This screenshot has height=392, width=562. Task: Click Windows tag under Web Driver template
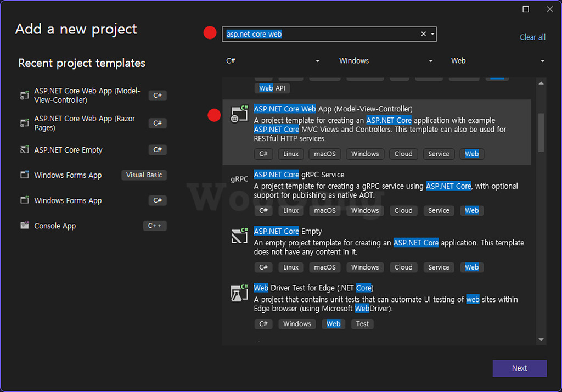click(297, 324)
